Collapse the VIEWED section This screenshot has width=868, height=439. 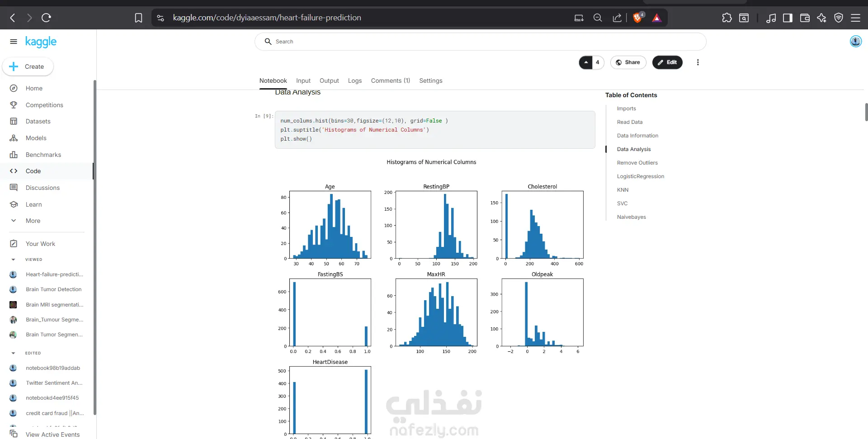click(13, 260)
